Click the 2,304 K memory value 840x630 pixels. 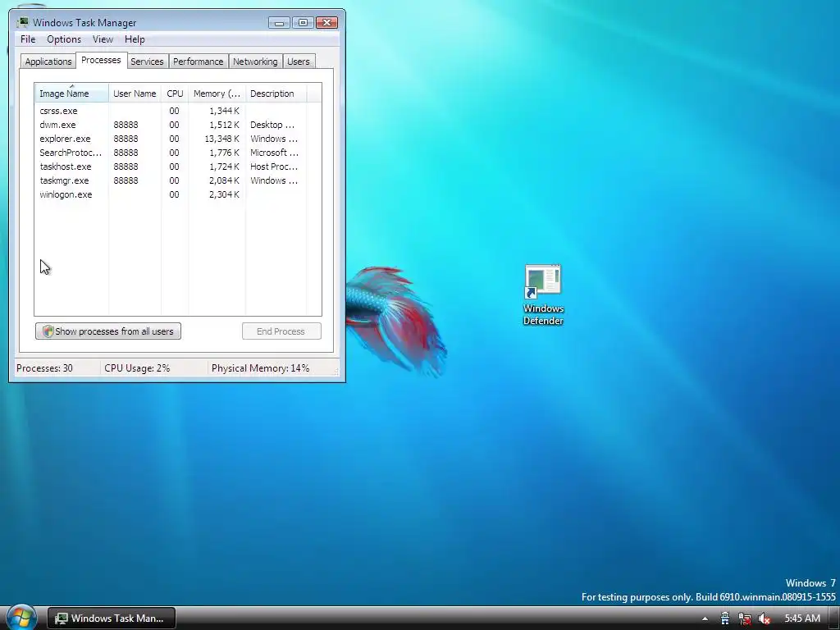tap(224, 194)
